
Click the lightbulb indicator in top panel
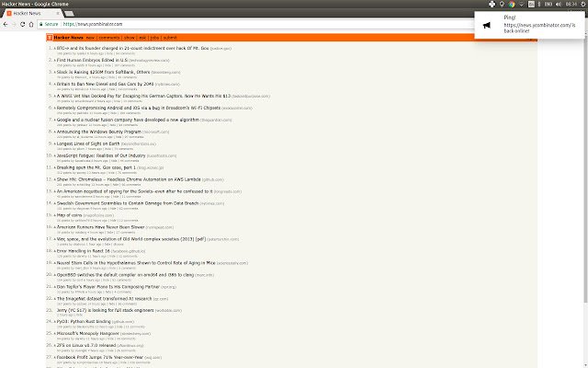coord(503,4)
